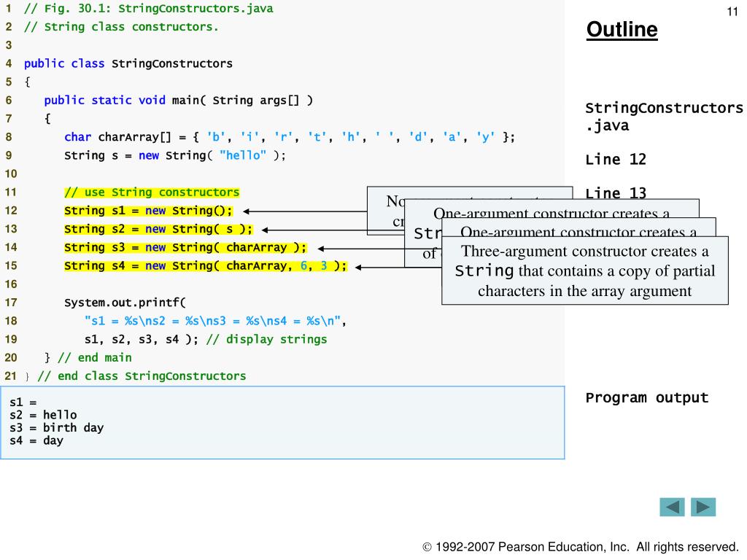Click the Three-argument constructor callout box

pyautogui.click(x=585, y=271)
